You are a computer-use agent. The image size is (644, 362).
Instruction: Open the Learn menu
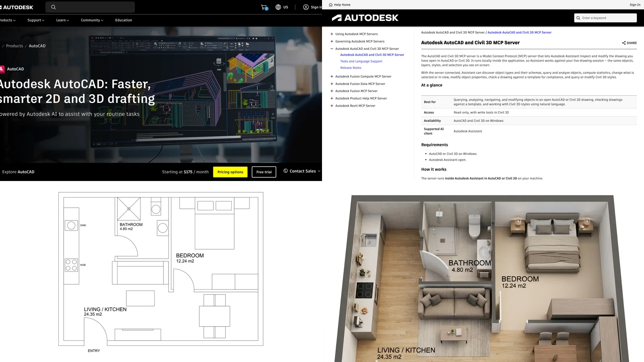(62, 20)
